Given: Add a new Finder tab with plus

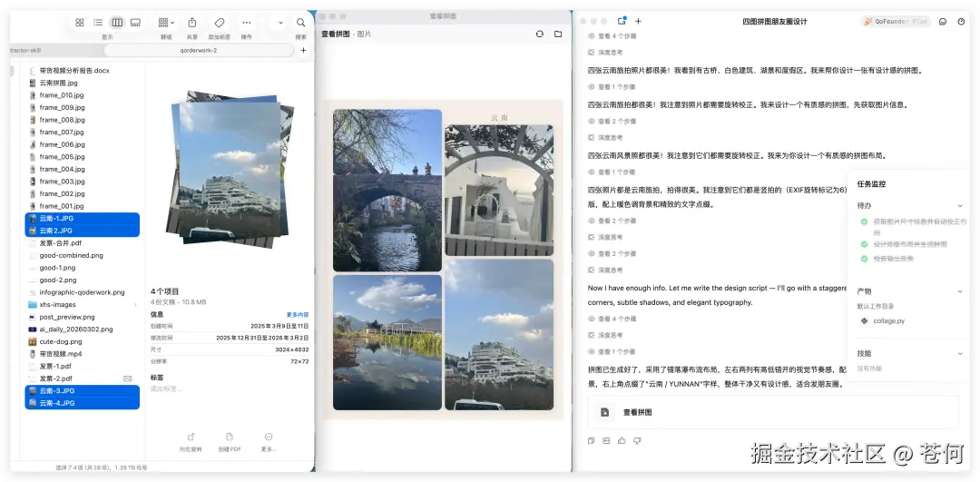Looking at the screenshot, I should point(303,50).
